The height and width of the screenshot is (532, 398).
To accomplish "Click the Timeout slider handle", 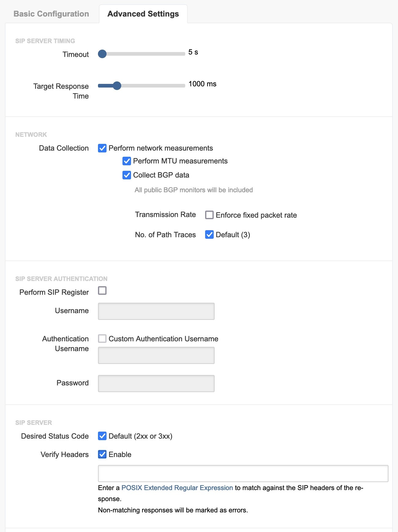I will point(102,54).
